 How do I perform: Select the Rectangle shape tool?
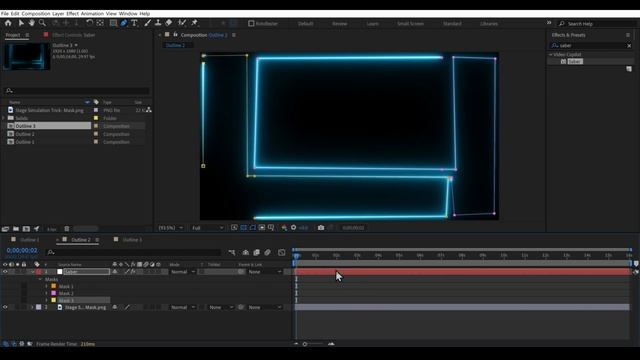(113, 23)
